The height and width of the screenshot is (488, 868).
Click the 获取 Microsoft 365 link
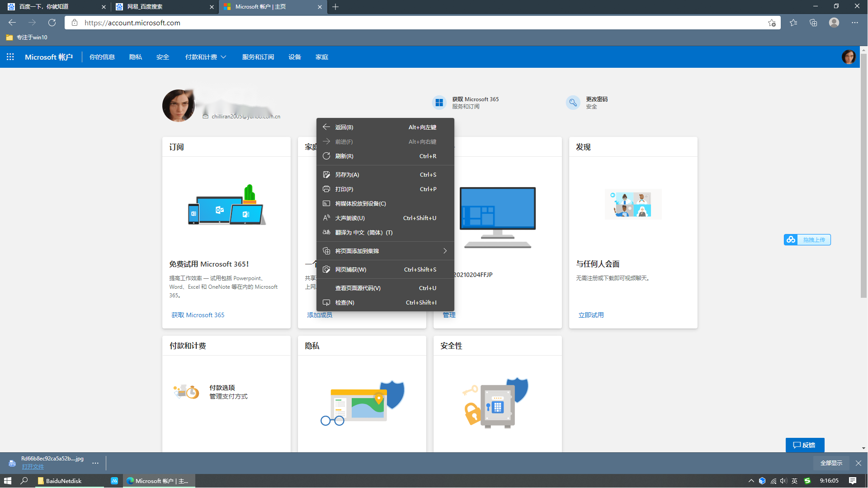pos(198,315)
